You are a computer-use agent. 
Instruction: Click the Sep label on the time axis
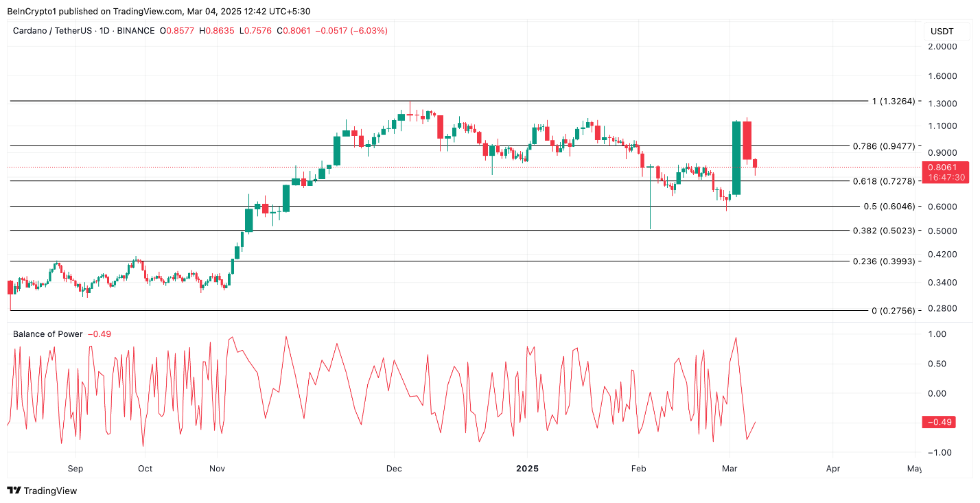click(75, 469)
